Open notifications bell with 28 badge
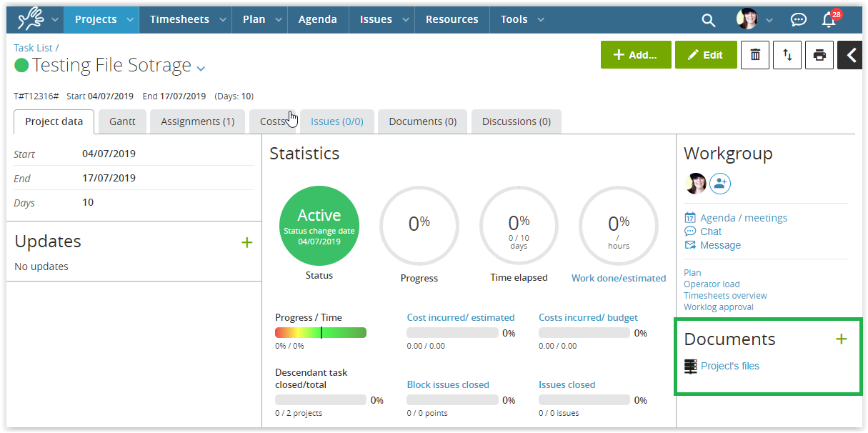The width and height of the screenshot is (868, 433). [829, 19]
